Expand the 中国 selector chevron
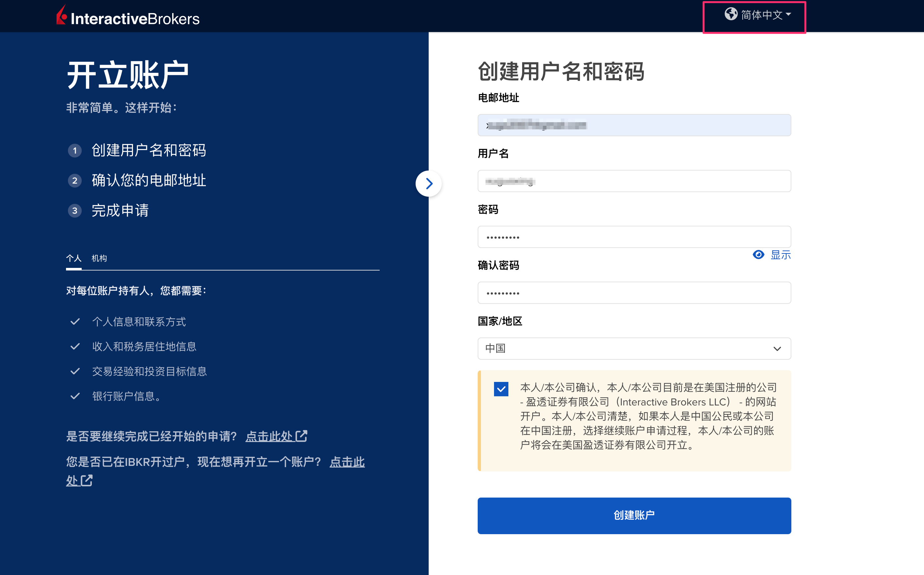Viewport: 924px width, 575px height. pos(777,348)
